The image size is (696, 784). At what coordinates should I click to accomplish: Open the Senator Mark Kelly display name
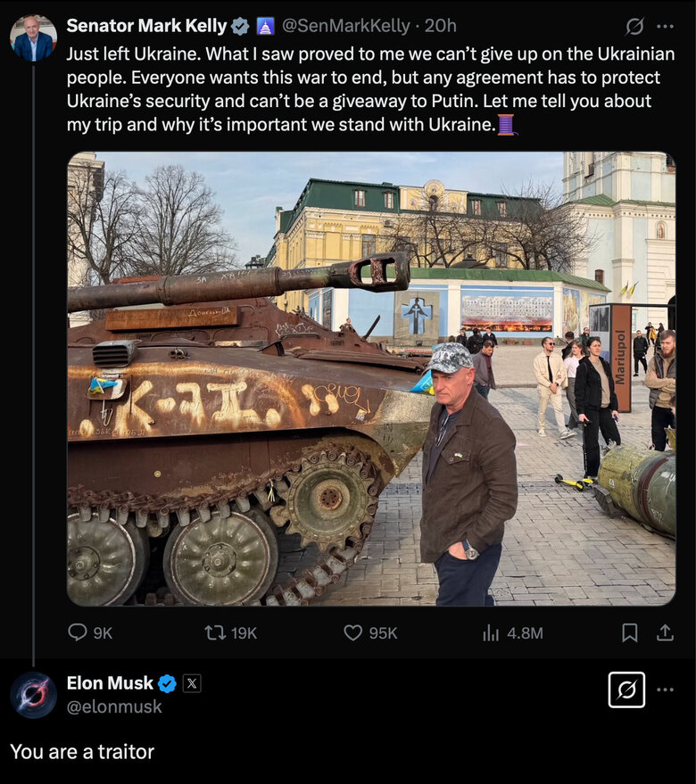coord(146,26)
